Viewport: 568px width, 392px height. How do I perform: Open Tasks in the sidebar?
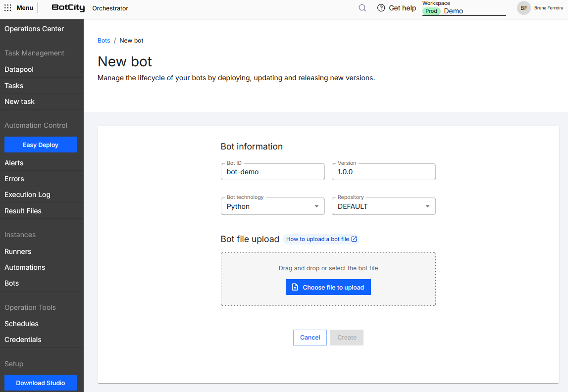pyautogui.click(x=42, y=86)
